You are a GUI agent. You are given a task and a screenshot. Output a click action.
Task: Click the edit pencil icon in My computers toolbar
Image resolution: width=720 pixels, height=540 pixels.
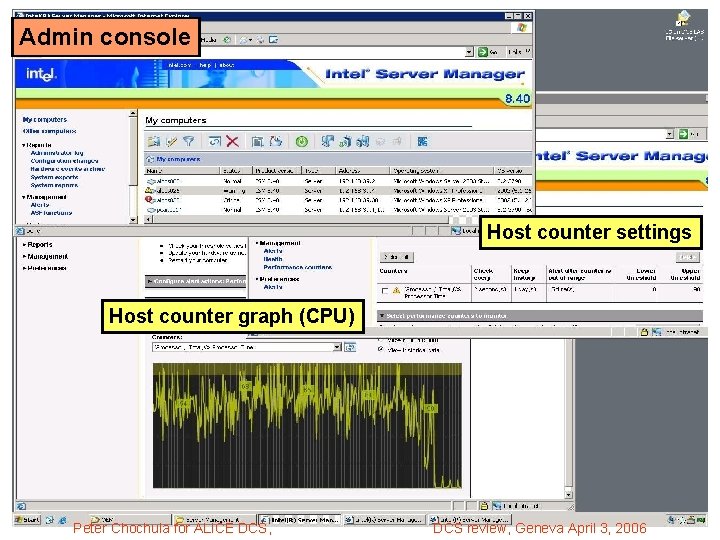click(172, 141)
